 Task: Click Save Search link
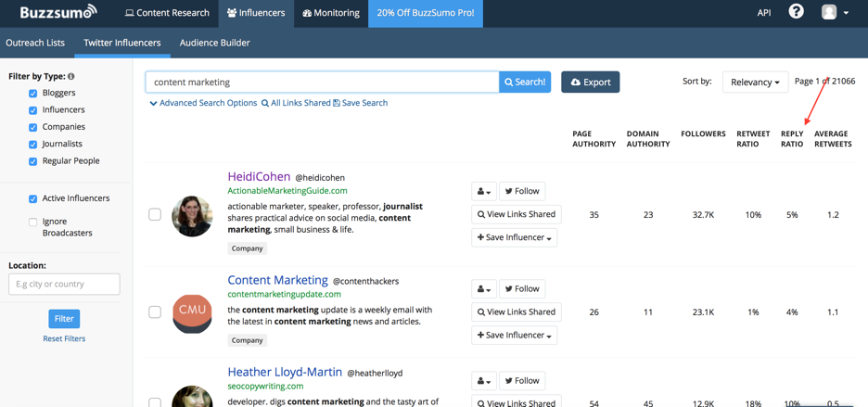[361, 103]
